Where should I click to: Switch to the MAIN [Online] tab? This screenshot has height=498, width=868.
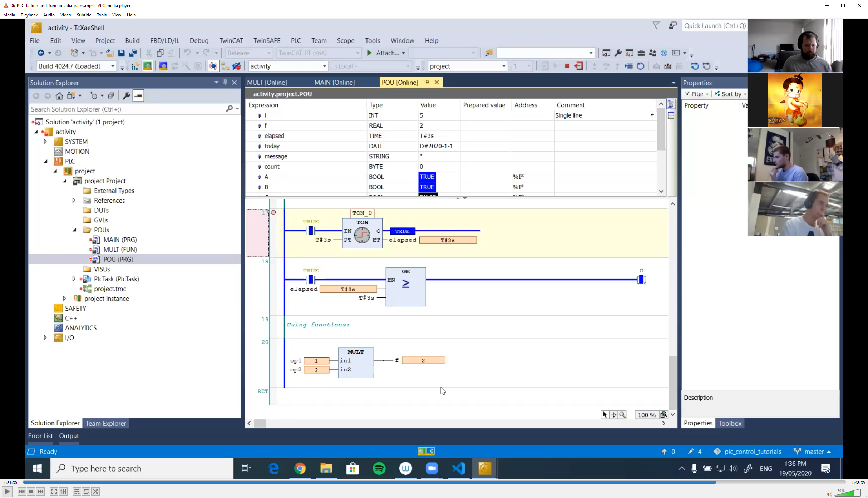[x=334, y=82]
